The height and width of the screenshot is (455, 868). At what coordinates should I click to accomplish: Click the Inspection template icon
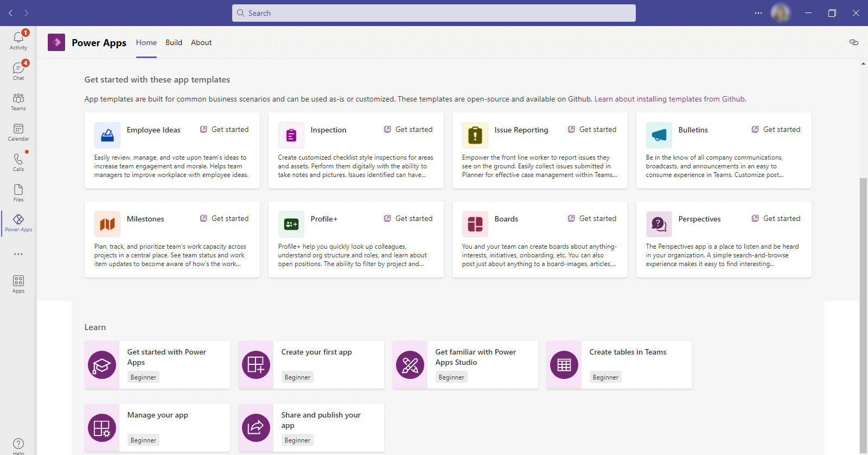[x=291, y=135]
